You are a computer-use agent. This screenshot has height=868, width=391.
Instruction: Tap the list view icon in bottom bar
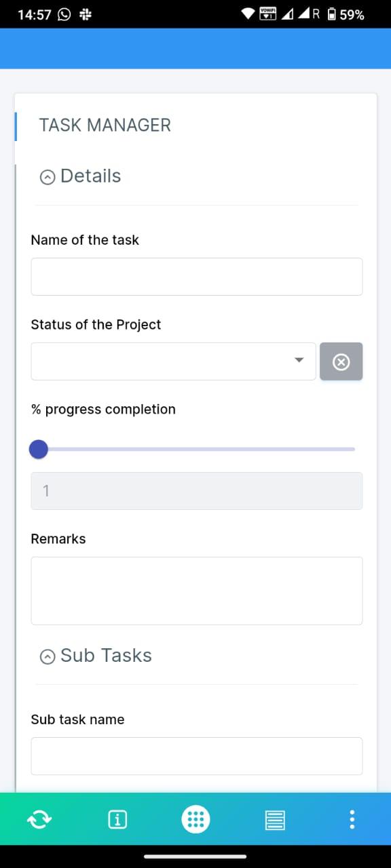[x=274, y=820]
